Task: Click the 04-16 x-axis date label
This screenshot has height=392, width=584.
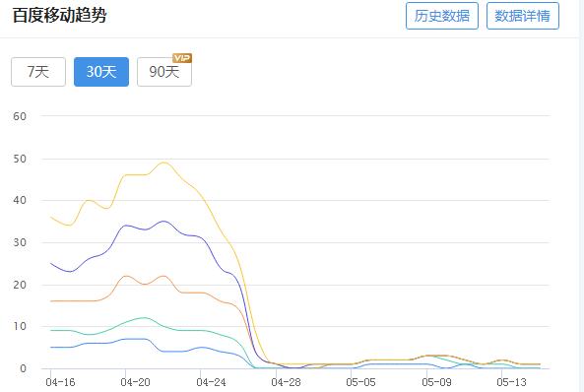Action: pyautogui.click(x=60, y=382)
